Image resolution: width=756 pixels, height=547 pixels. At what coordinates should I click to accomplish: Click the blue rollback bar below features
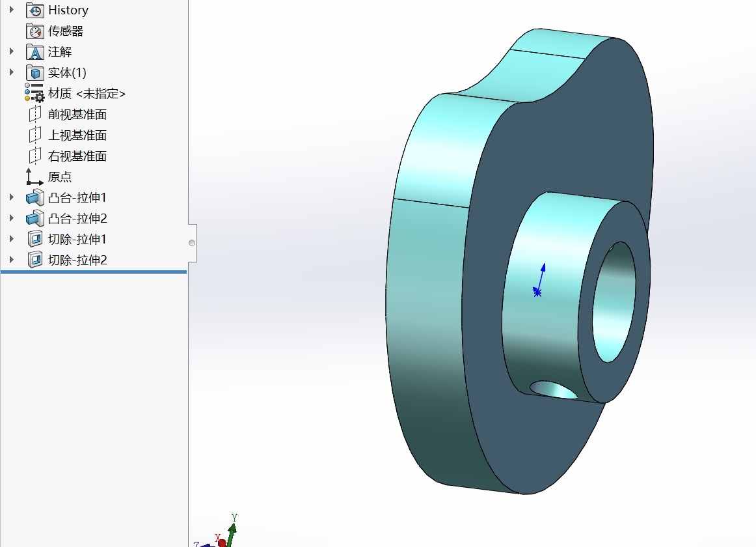(94, 272)
